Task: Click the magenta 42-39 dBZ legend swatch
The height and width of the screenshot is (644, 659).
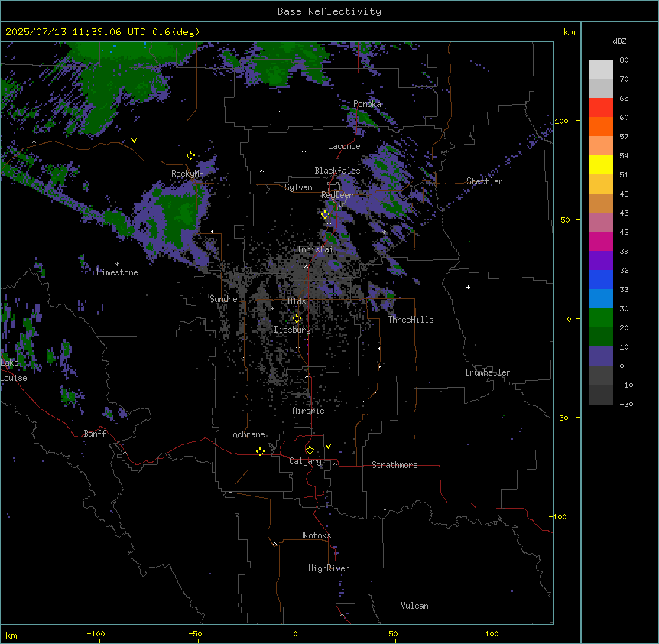Action: pyautogui.click(x=601, y=241)
